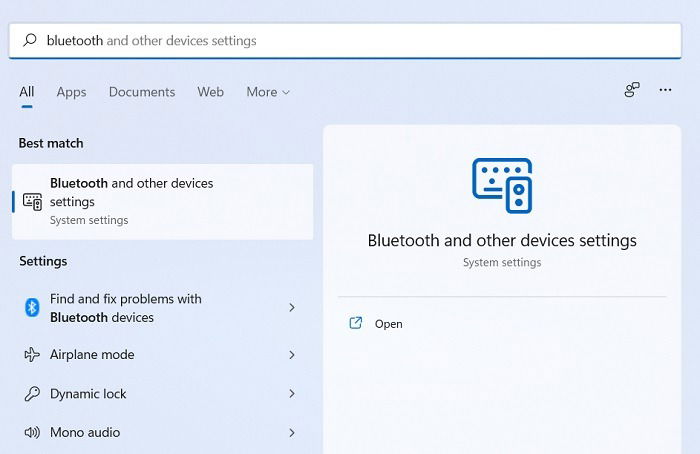The width and height of the screenshot is (700, 454).
Task: Switch to the Apps tab
Action: pyautogui.click(x=71, y=92)
